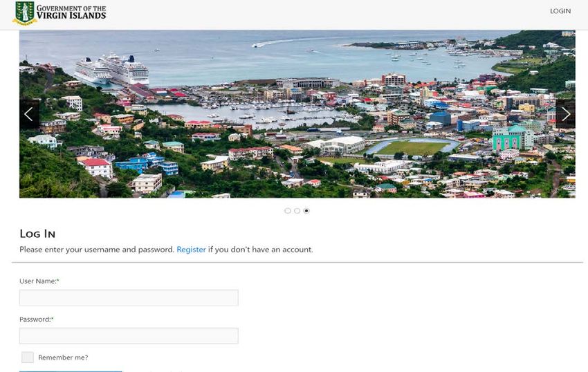Screen dimensions: 588x372
Task: Click the Virgin Islands coat of arms crest
Action: (25, 13)
